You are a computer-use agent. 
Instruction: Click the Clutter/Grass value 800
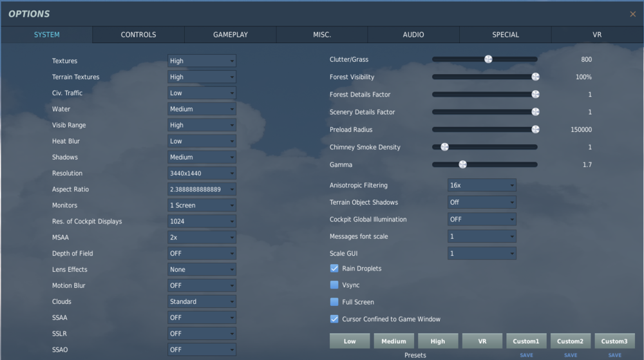pyautogui.click(x=586, y=59)
